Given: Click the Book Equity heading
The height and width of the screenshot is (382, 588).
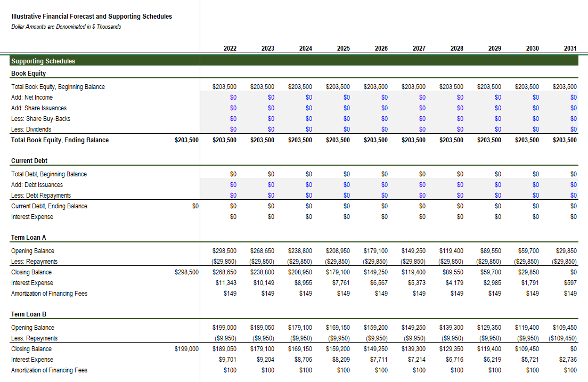Looking at the screenshot, I should tap(29, 74).
